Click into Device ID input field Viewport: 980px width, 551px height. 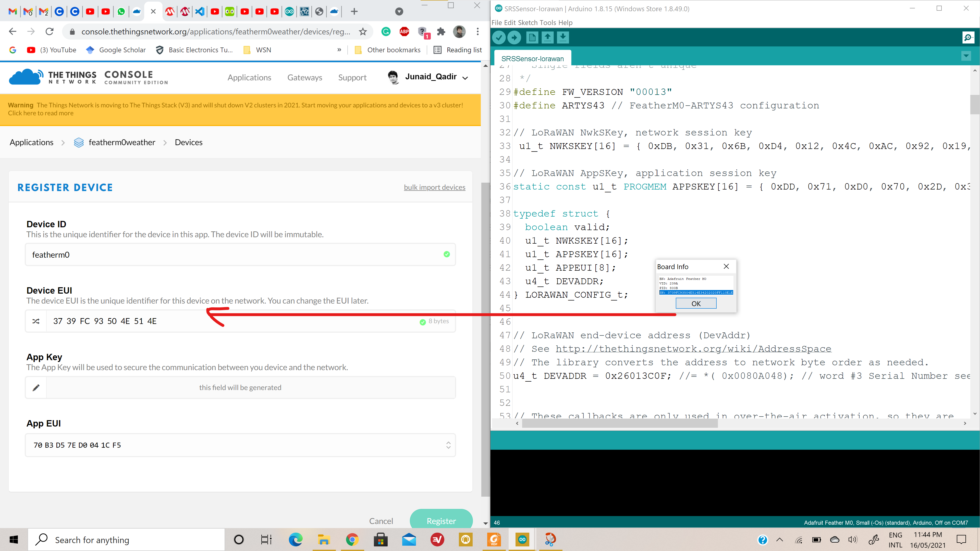pos(236,255)
